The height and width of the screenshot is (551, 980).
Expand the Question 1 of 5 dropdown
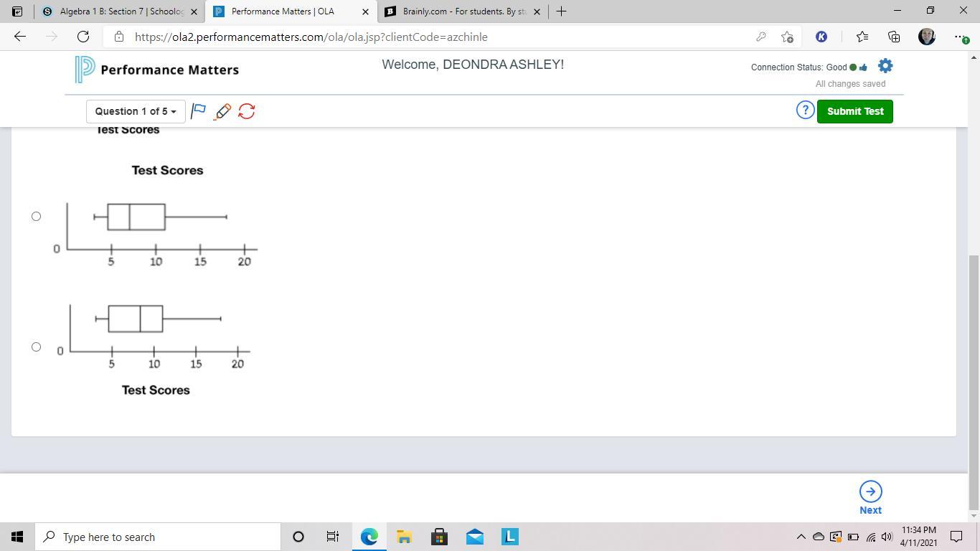[x=136, y=111]
